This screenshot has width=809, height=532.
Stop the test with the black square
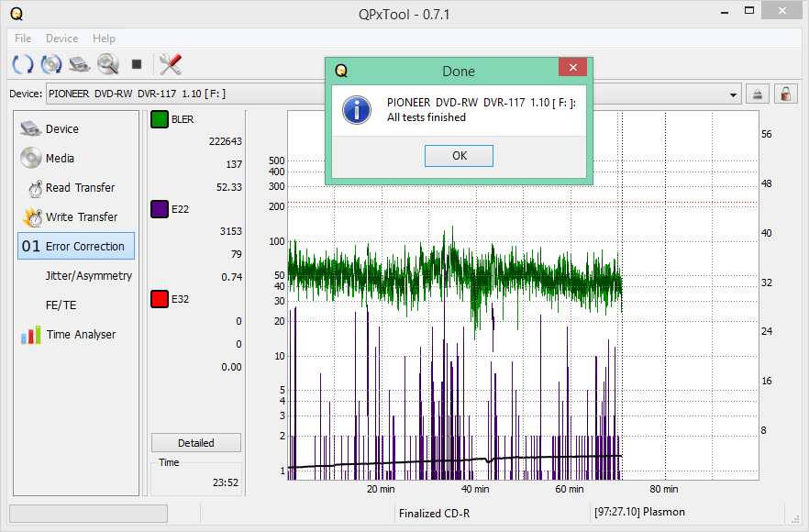click(x=137, y=64)
